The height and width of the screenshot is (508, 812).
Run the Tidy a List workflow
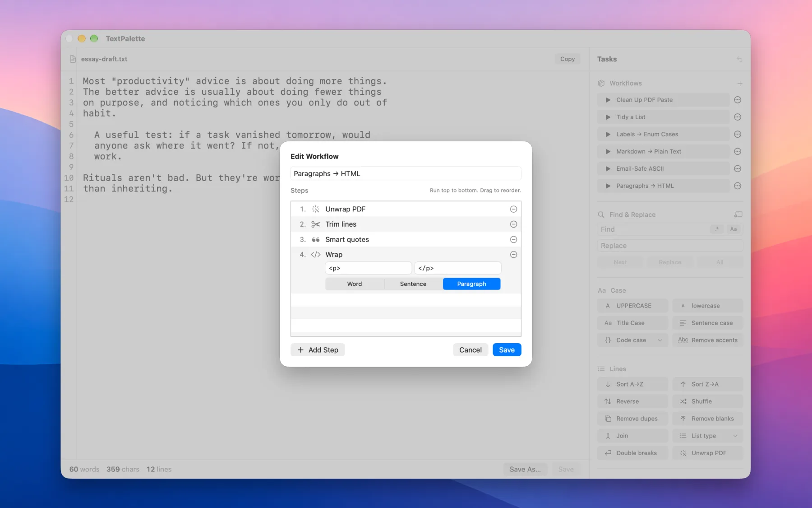pos(663,117)
